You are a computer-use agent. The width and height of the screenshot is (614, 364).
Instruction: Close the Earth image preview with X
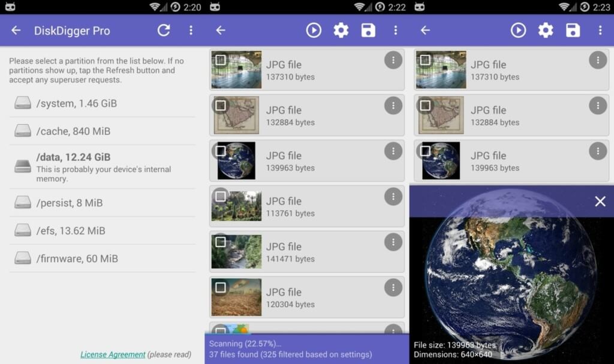click(600, 201)
